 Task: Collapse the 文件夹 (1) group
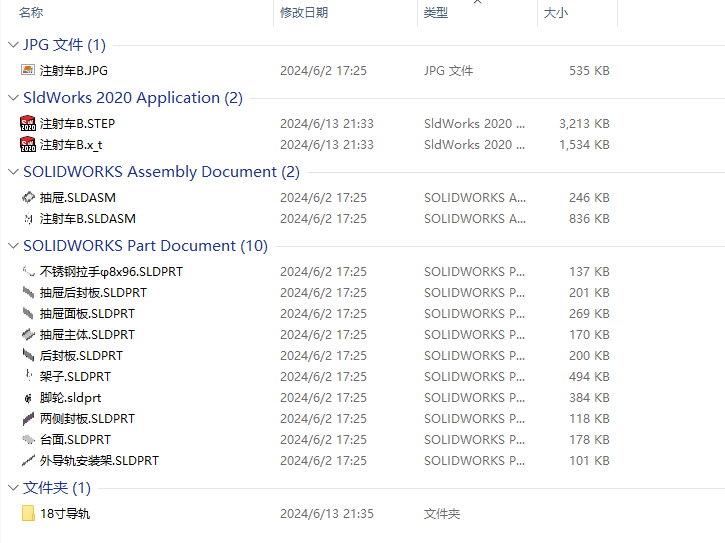click(13, 488)
